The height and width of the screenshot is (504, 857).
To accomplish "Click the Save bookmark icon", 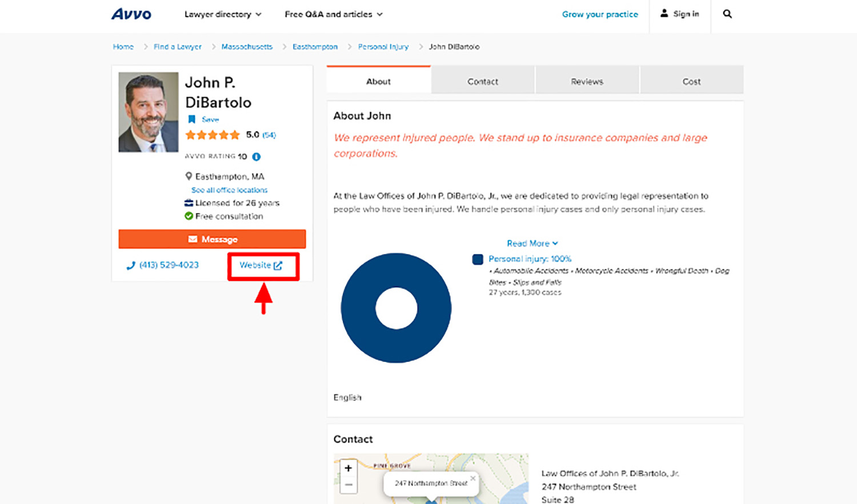I will (193, 119).
